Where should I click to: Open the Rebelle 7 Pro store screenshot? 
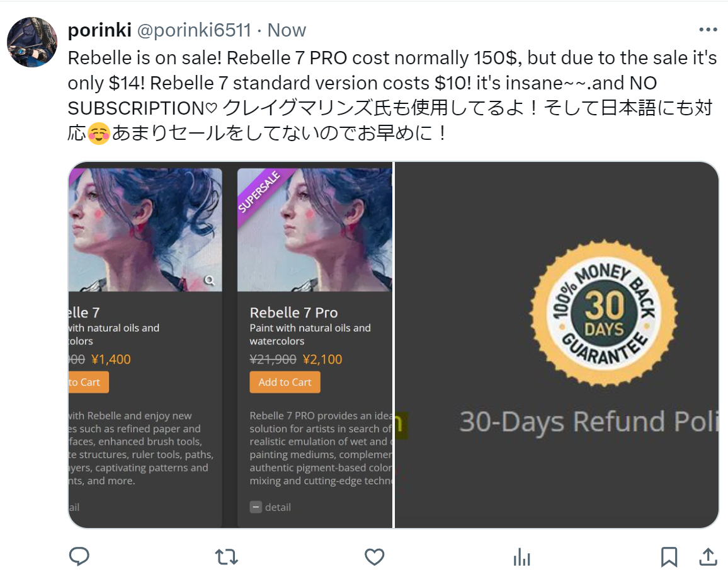pos(230,345)
